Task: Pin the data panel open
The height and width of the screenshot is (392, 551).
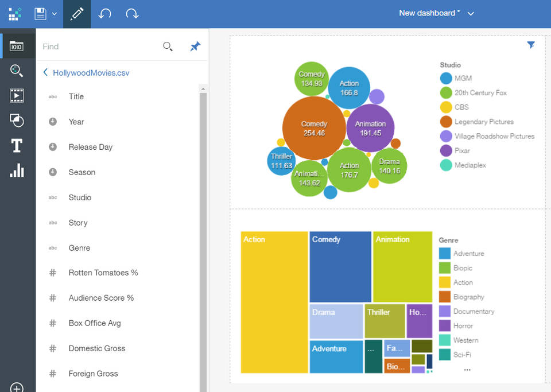Action: click(195, 46)
